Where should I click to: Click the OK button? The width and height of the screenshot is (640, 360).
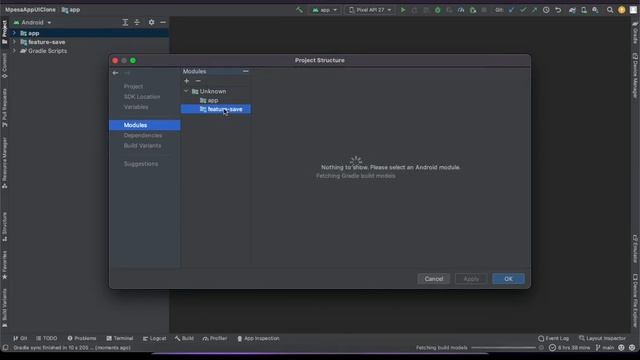[508, 279]
